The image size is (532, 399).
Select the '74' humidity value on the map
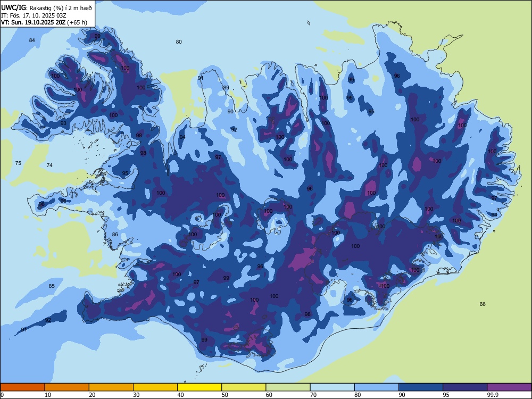[49, 165]
